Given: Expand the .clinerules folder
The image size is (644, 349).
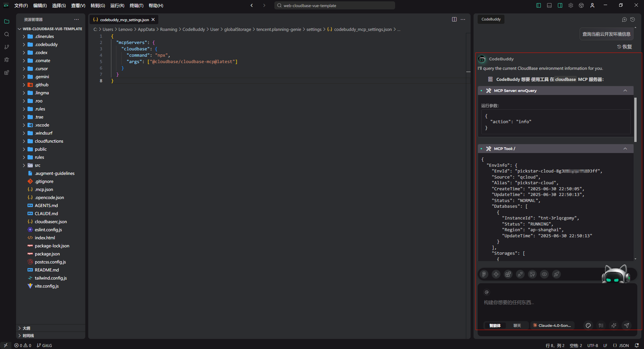Looking at the screenshot, I should tap(51, 37).
